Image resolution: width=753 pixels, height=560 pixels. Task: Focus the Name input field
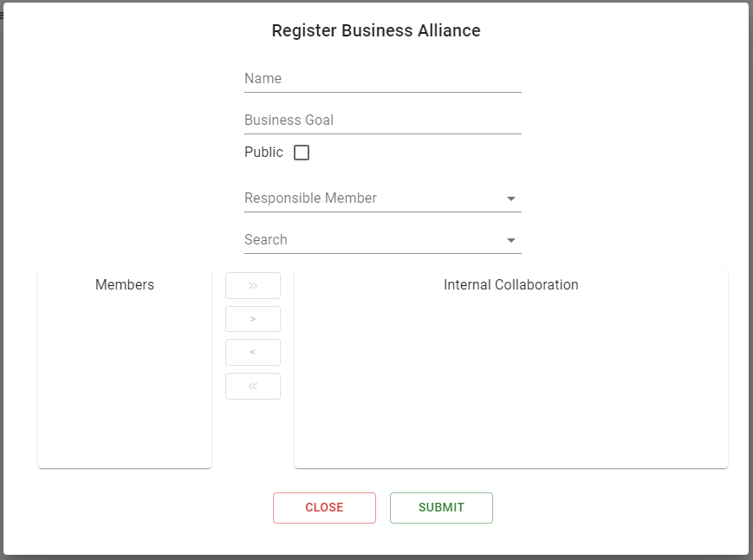coord(383,79)
